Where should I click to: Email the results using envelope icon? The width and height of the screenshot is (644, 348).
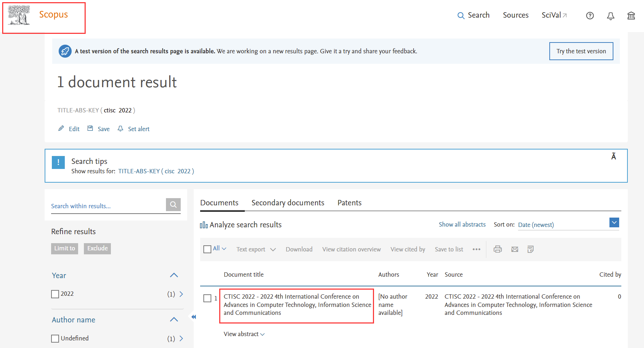point(515,249)
